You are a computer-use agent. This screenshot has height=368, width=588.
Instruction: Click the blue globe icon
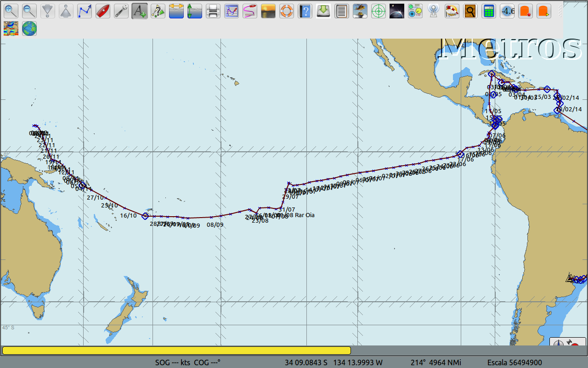pyautogui.click(x=29, y=29)
